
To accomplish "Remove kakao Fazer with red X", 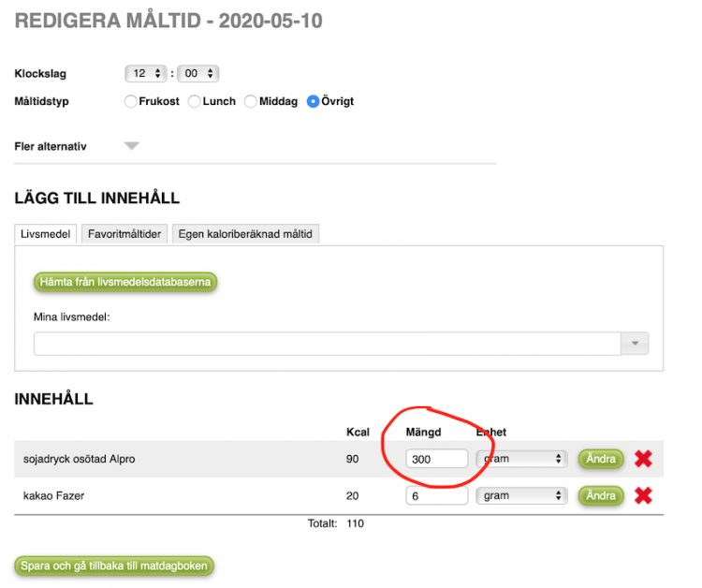I will pos(643,495).
